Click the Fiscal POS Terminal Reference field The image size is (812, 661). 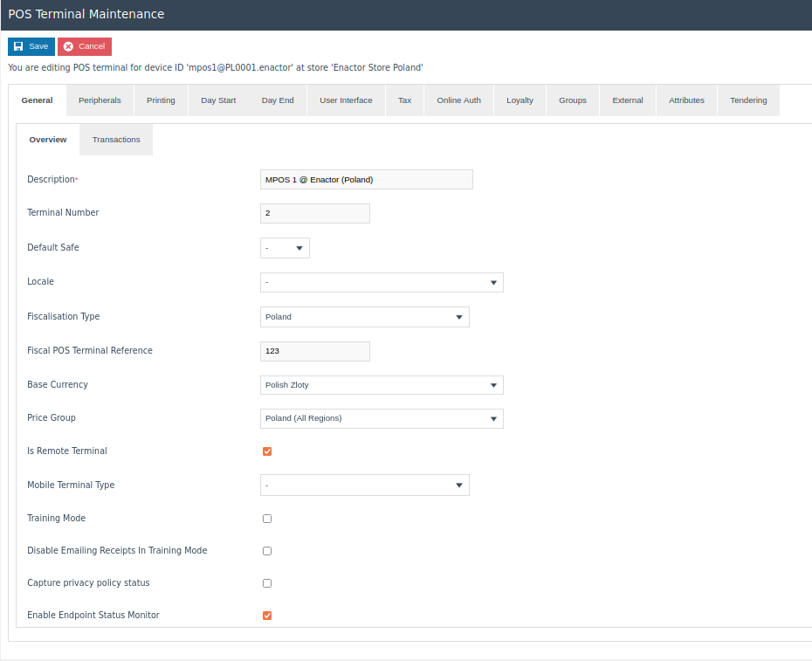(x=314, y=351)
